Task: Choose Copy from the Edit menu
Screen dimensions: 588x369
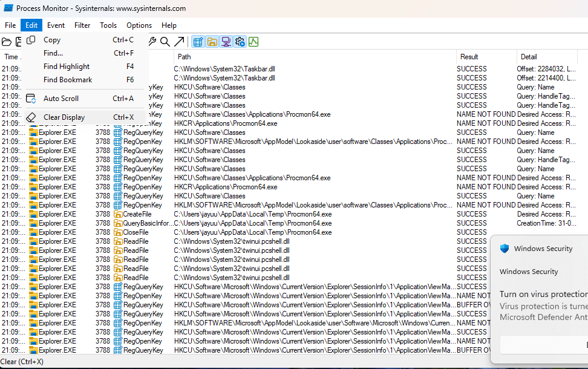Action: click(x=84, y=40)
